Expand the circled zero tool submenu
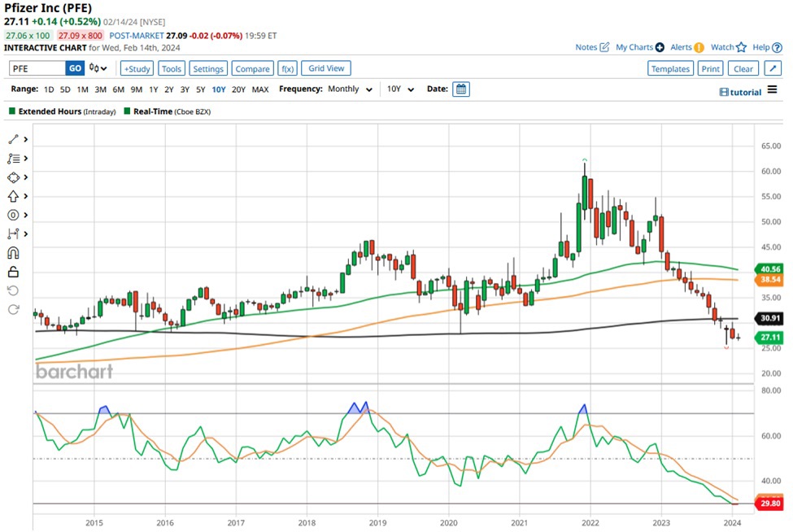793x532 pixels. [x=25, y=215]
